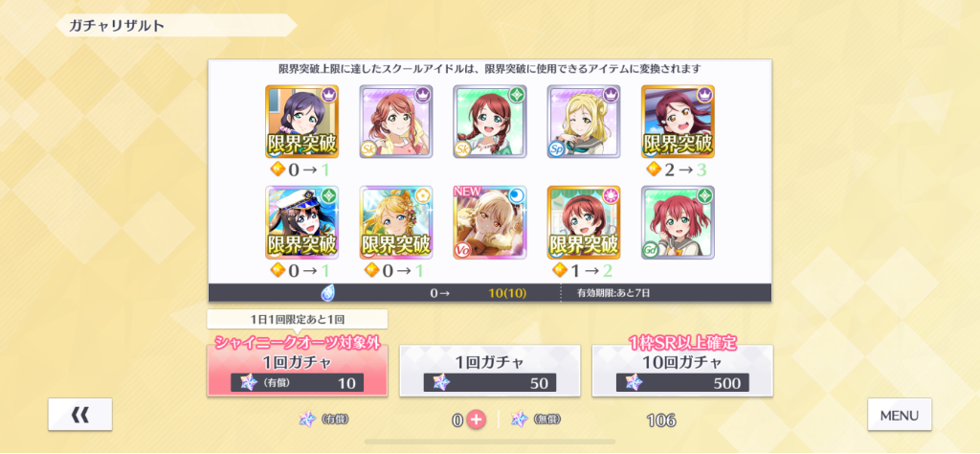
Task: Tap the green-background braided girl Sk card
Action: click(x=490, y=122)
